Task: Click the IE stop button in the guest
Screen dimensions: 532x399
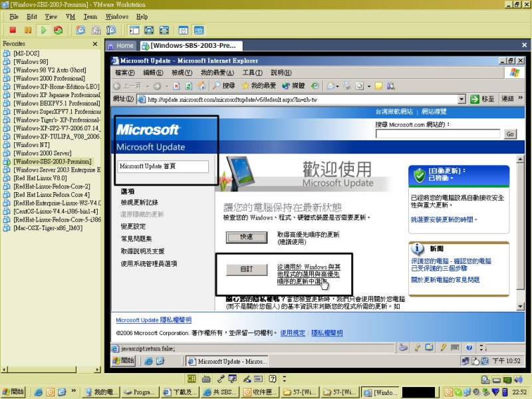Action: coord(176,86)
